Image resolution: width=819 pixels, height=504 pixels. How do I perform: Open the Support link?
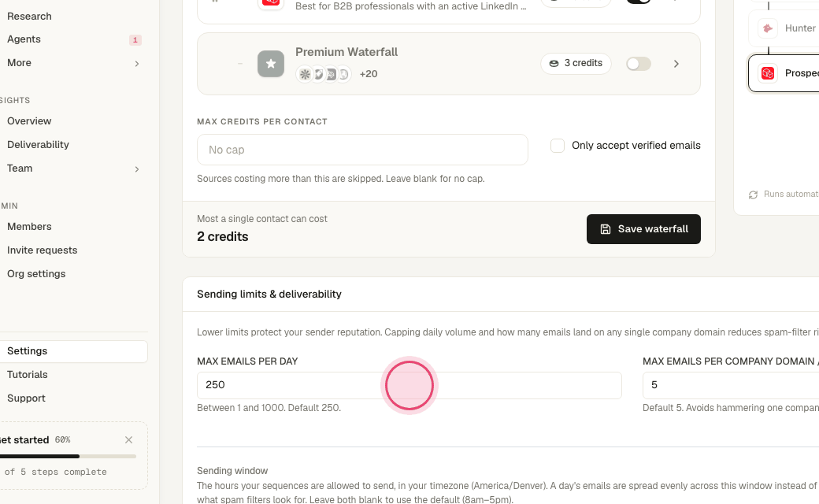(x=26, y=398)
